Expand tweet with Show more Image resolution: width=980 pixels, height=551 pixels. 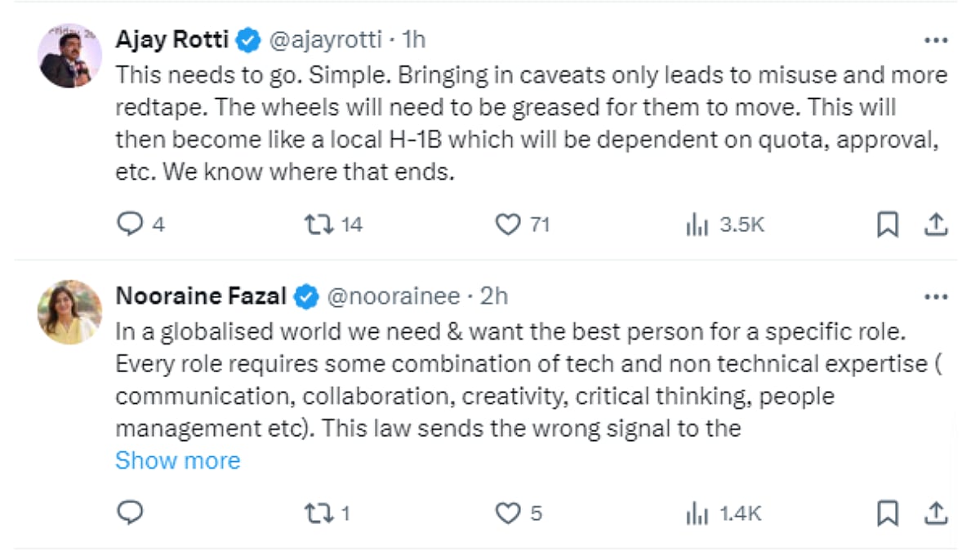(x=178, y=460)
